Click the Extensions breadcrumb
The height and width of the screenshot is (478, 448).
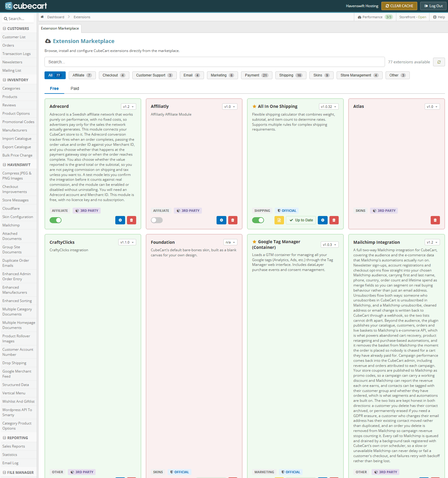click(82, 17)
